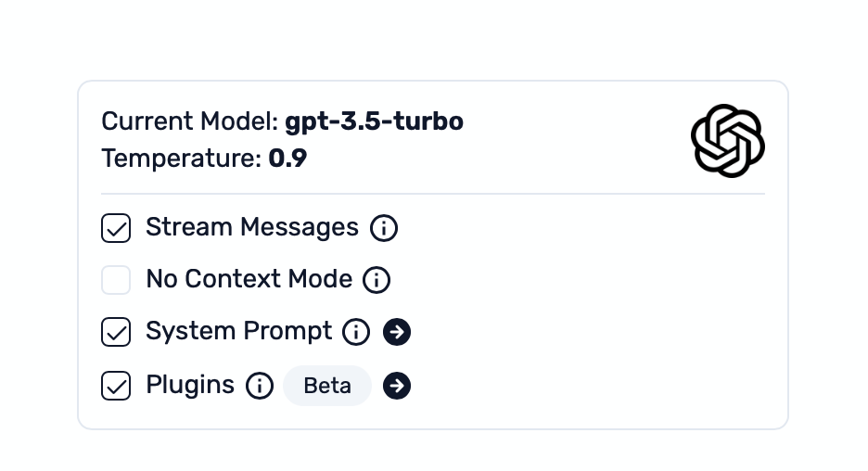Image resolution: width=868 pixels, height=471 pixels.
Task: Click the Stream Messages label text
Action: (x=251, y=227)
